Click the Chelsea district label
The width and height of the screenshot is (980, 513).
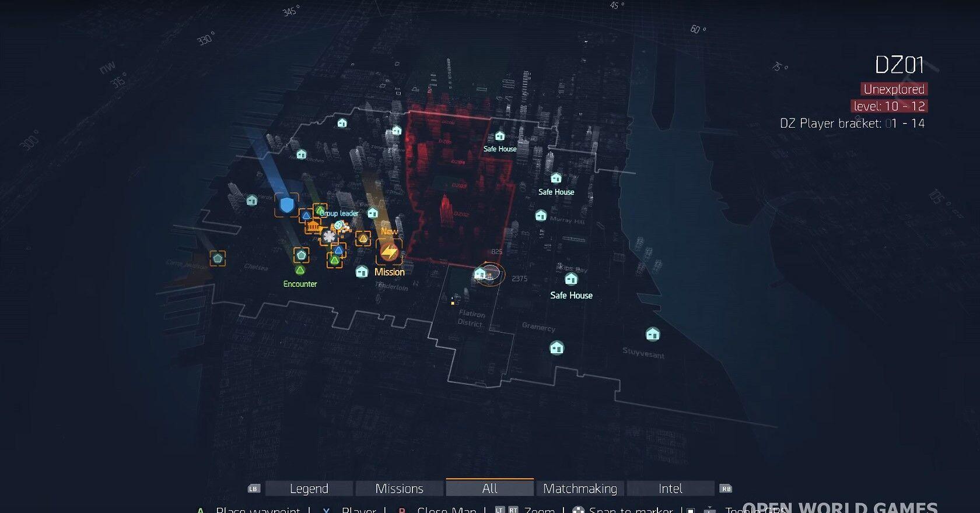click(256, 268)
